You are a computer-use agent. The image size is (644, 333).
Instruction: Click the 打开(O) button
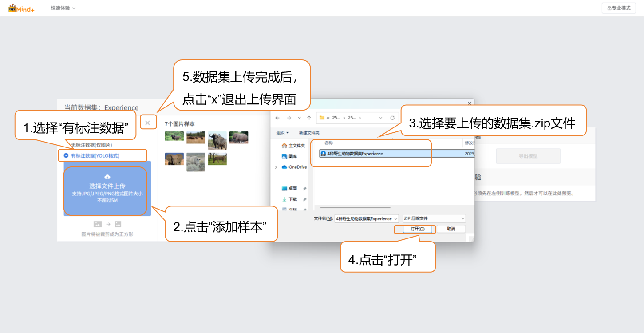414,229
